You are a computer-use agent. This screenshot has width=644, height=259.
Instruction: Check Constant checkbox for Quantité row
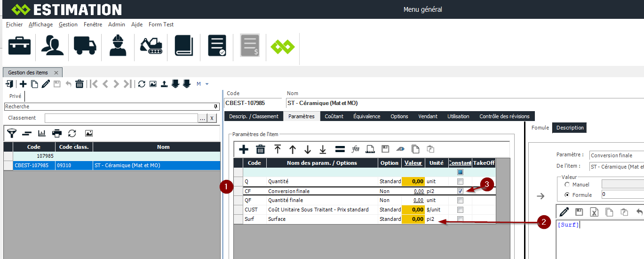[460, 182]
